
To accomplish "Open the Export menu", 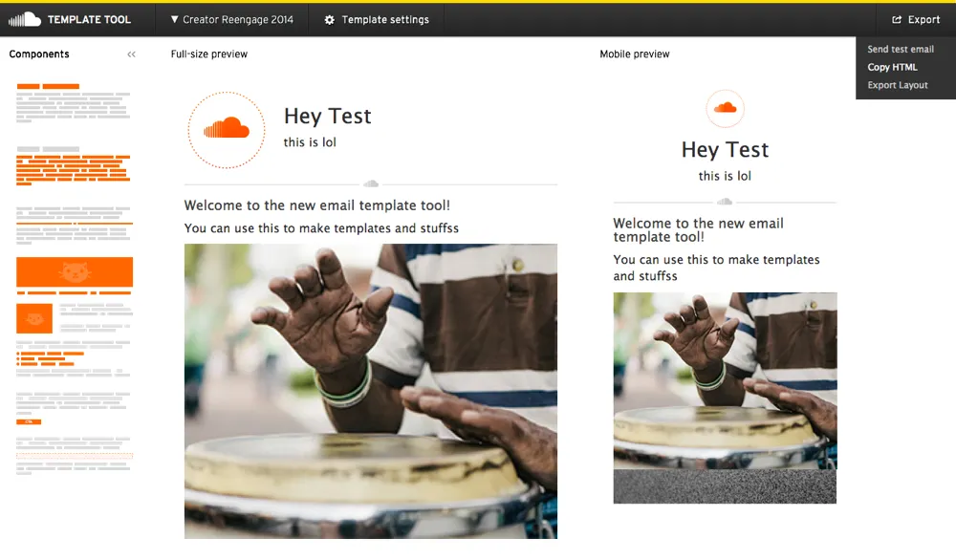I will pyautogui.click(x=916, y=20).
